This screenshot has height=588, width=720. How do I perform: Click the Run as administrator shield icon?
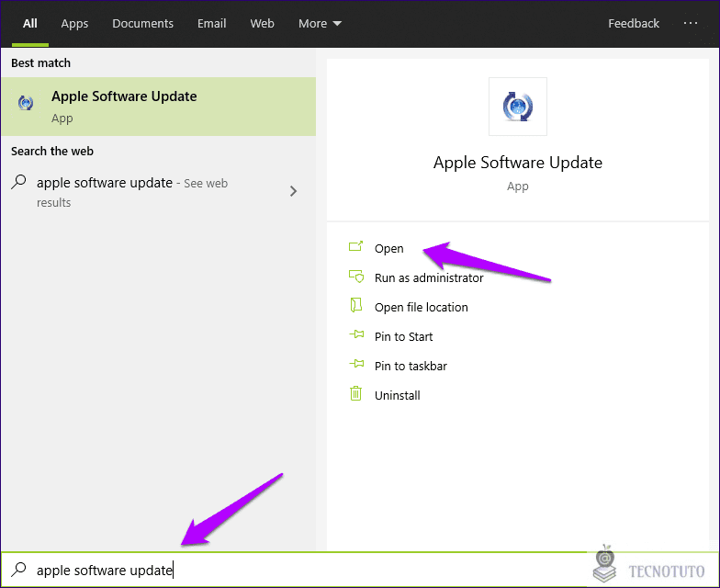356,277
